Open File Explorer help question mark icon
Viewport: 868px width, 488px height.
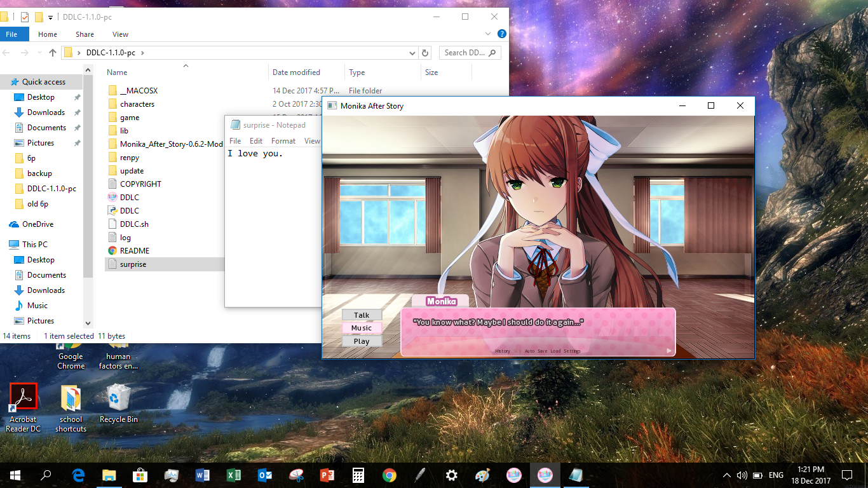501,34
